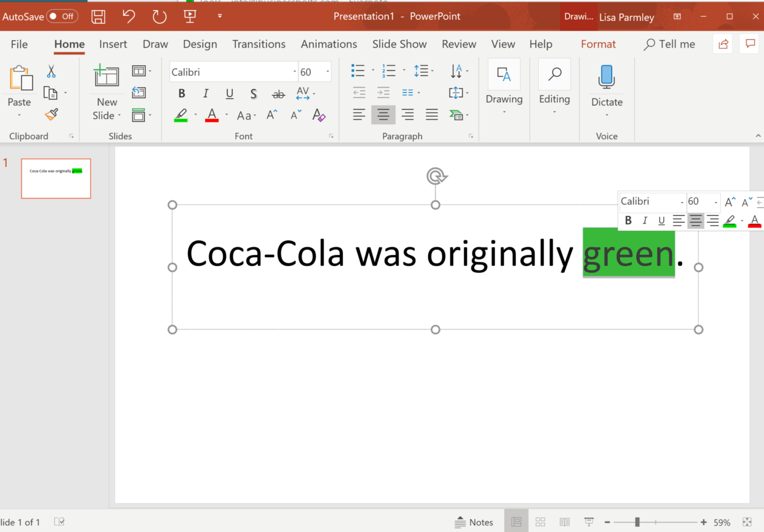Collapse the ribbon with the arrow
This screenshot has width=764, height=532.
758,135
